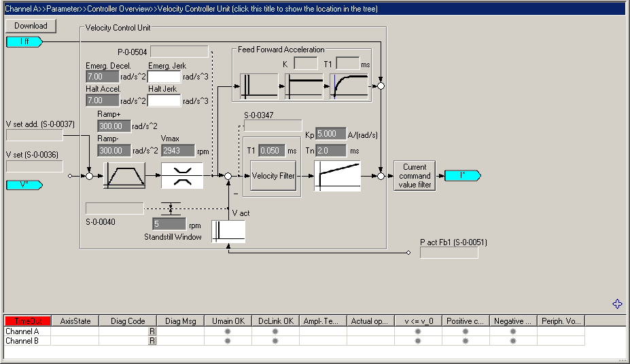Click the S-0-0040 display field
Image resolution: width=630 pixels, height=364 pixels.
[114, 208]
